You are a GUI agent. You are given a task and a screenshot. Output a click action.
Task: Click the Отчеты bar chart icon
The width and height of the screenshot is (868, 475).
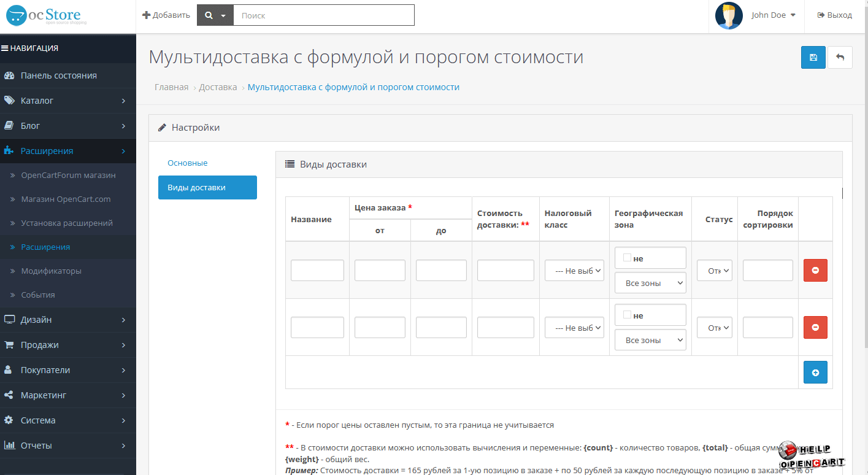pyautogui.click(x=9, y=446)
